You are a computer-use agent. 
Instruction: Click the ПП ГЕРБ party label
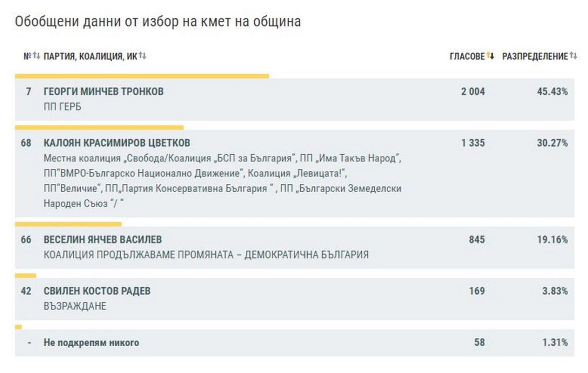click(62, 107)
